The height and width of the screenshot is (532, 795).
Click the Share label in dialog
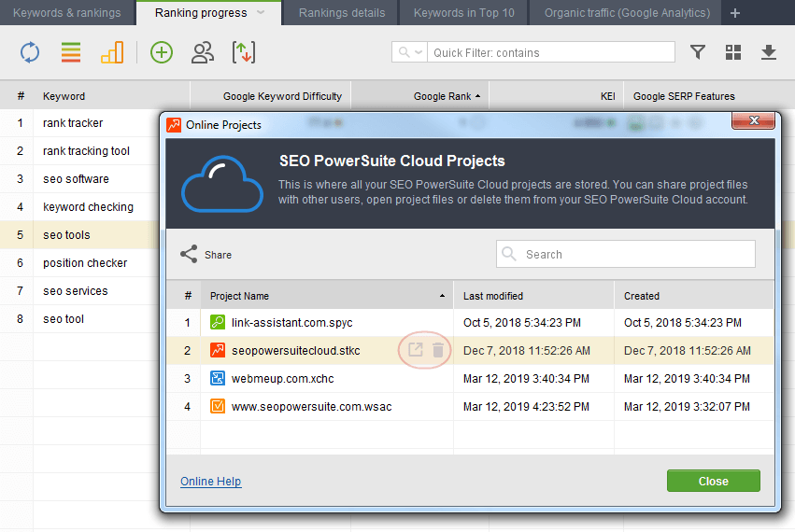(218, 255)
